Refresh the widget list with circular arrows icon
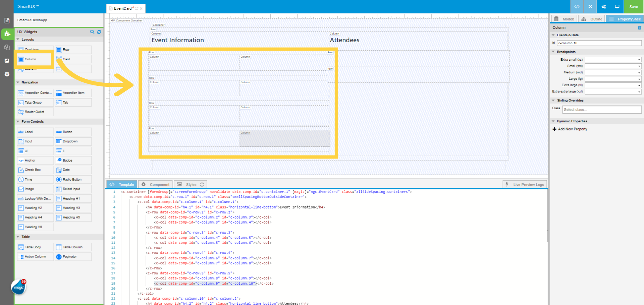The height and width of the screenshot is (305, 644). [x=99, y=32]
